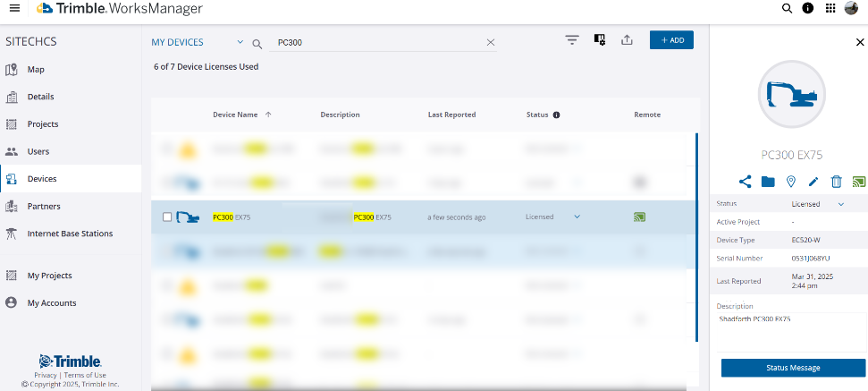This screenshot has height=391, width=868.
Task: Click the Description text box in panel
Action: [791, 332]
